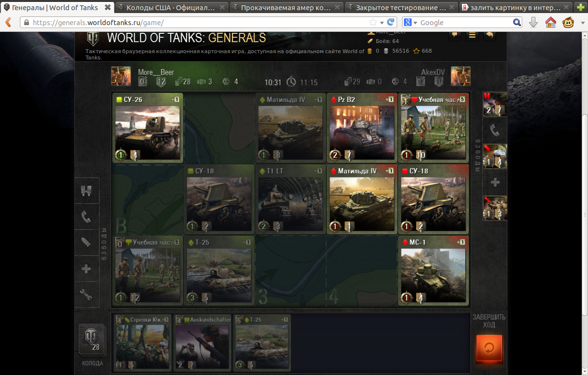The image size is (588, 375).
Task: Open the Колода deck pile
Action: [x=91, y=340]
